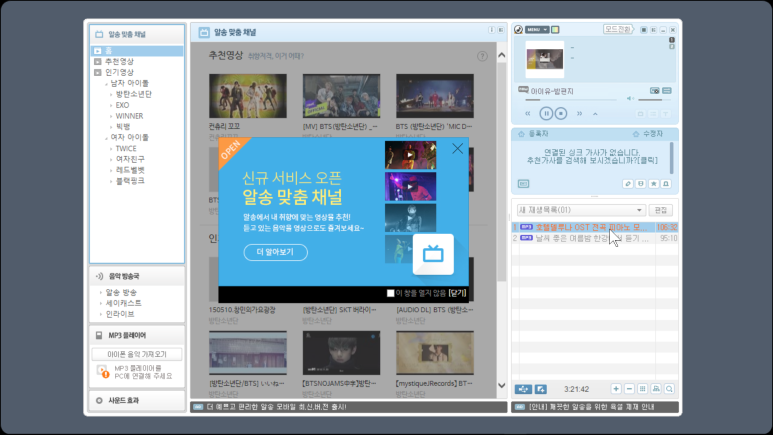The height and width of the screenshot is (435, 773).
Task: Click the help question mark icon near 추천영상
Action: tap(482, 56)
